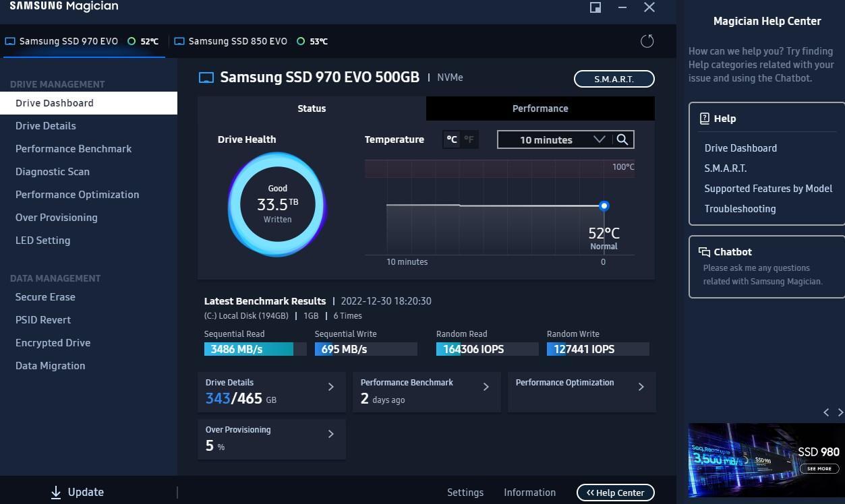This screenshot has height=504, width=845.
Task: Open the Performance Benchmark card arrow
Action: 486,387
